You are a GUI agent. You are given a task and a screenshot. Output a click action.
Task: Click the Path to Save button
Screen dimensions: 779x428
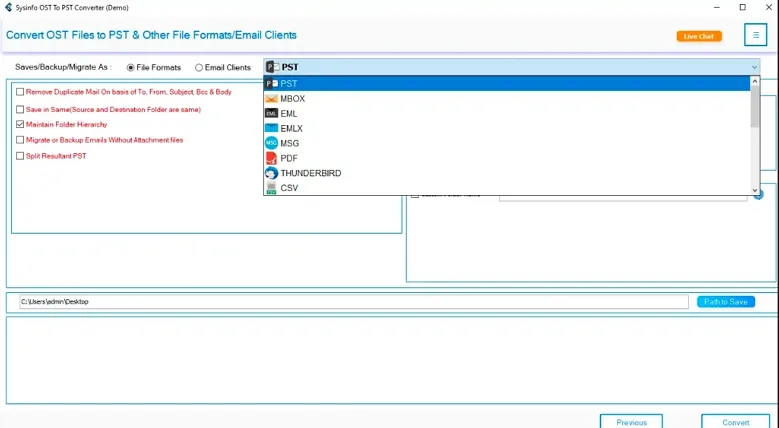click(x=726, y=302)
